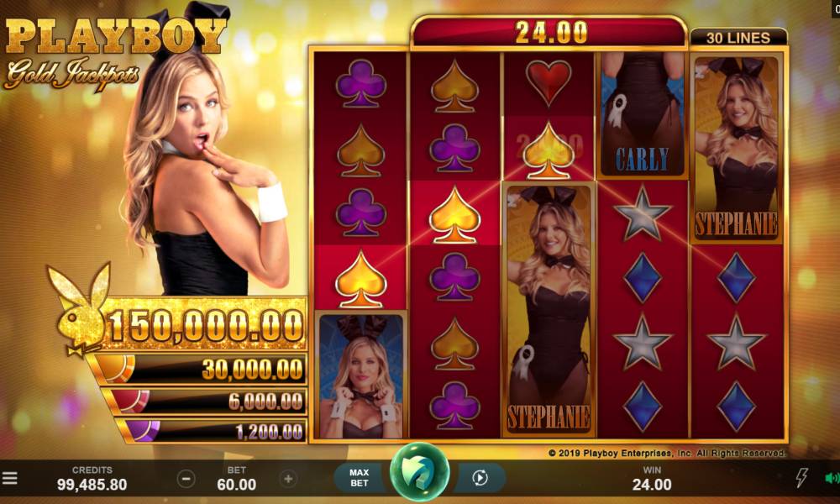The image size is (840, 504).
Task: Click the tall STEPHANIE symbol on reel three
Action: coord(549,310)
